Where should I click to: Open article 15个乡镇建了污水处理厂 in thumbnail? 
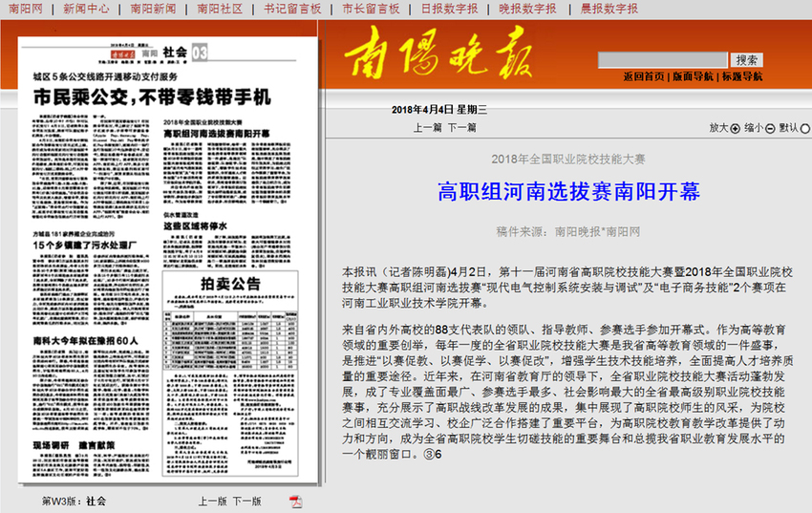pyautogui.click(x=84, y=246)
